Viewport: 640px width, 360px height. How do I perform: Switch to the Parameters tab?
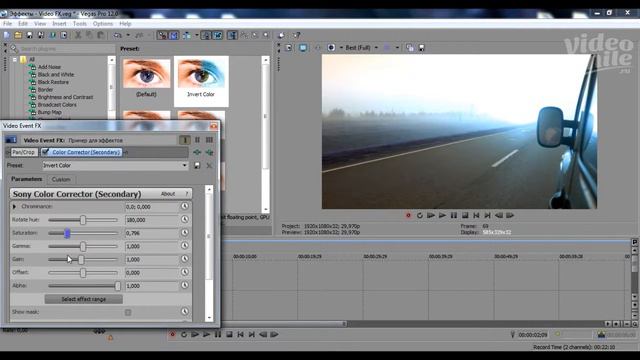pyautogui.click(x=27, y=179)
